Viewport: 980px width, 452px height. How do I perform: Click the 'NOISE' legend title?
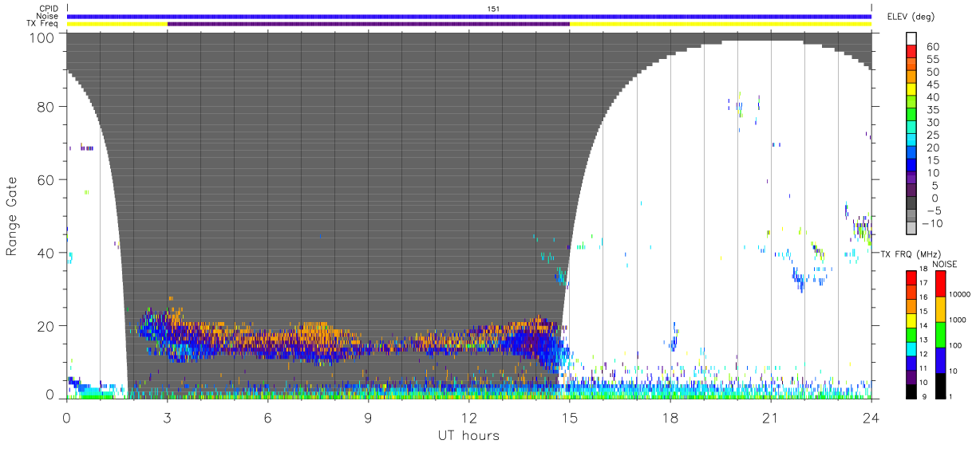[x=944, y=264]
